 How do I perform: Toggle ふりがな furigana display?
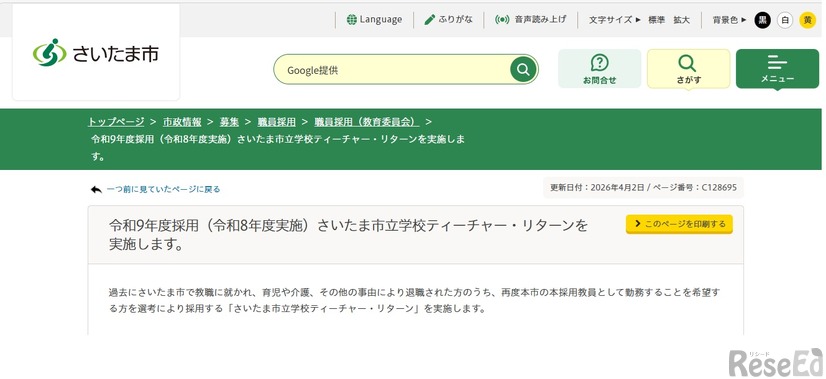point(449,20)
